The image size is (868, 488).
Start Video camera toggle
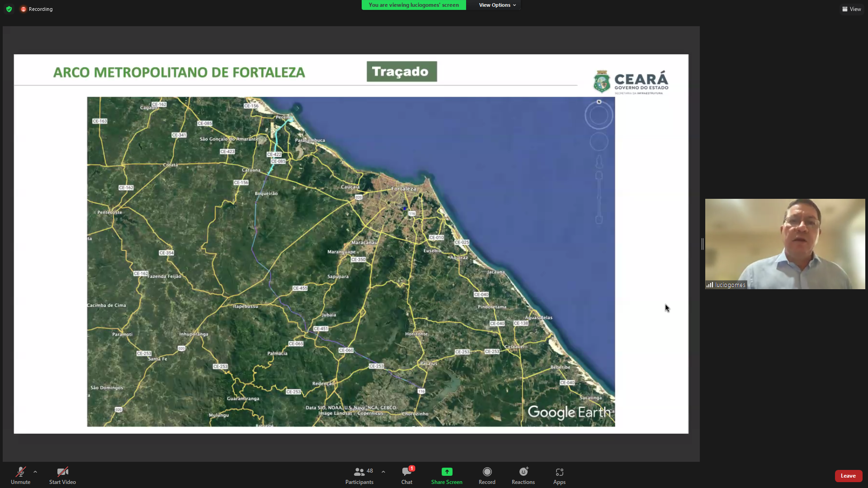tap(62, 475)
